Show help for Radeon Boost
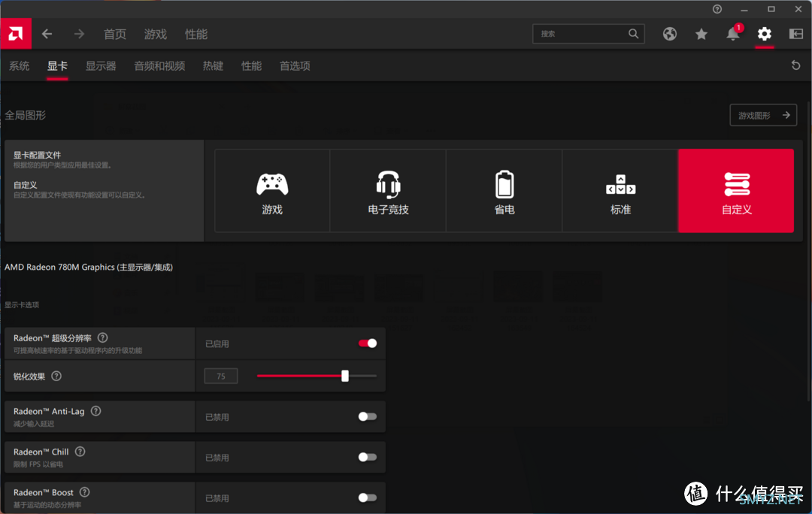 coord(84,491)
